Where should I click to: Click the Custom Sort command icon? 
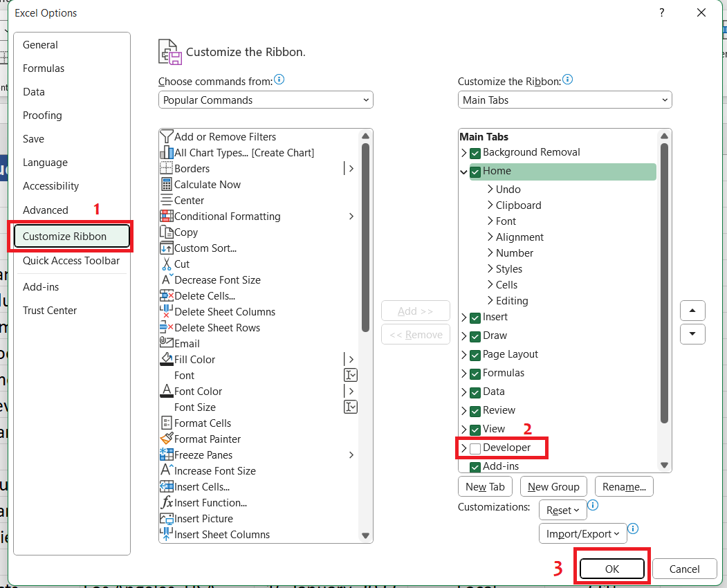[167, 248]
